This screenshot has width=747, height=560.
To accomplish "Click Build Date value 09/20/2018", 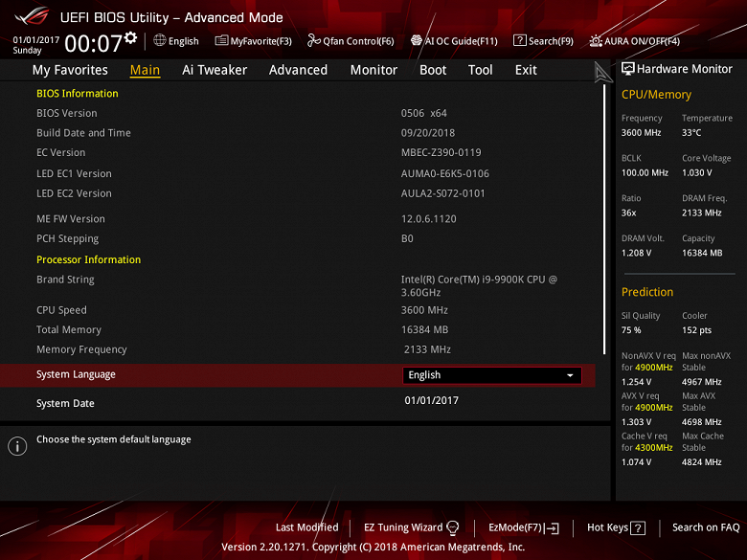I will coord(428,133).
